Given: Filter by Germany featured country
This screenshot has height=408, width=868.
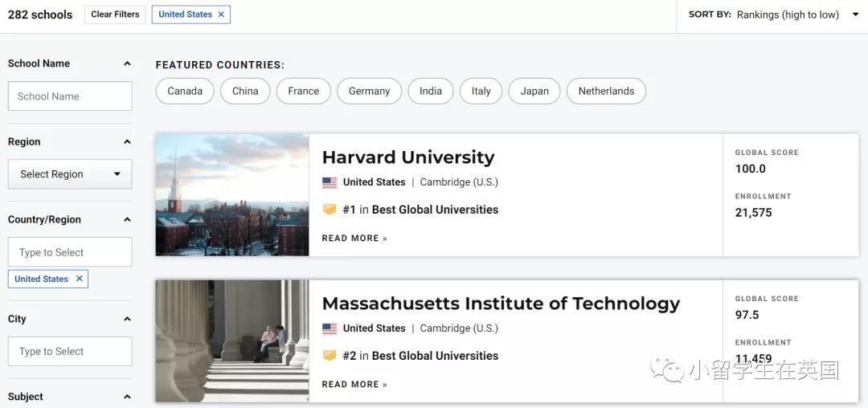Looking at the screenshot, I should point(369,92).
